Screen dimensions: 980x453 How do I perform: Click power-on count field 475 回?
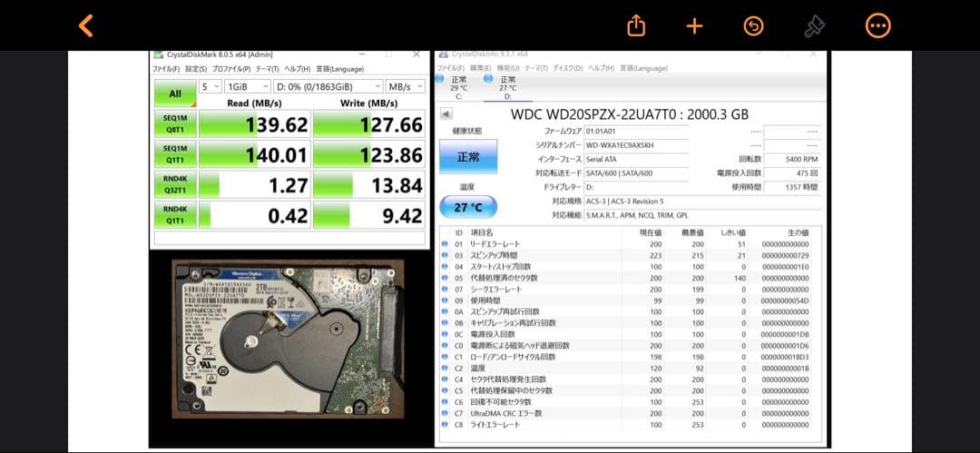pyautogui.click(x=792, y=173)
